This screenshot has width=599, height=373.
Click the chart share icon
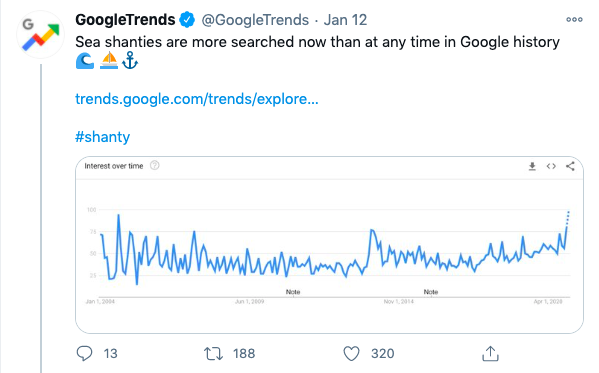pyautogui.click(x=570, y=166)
